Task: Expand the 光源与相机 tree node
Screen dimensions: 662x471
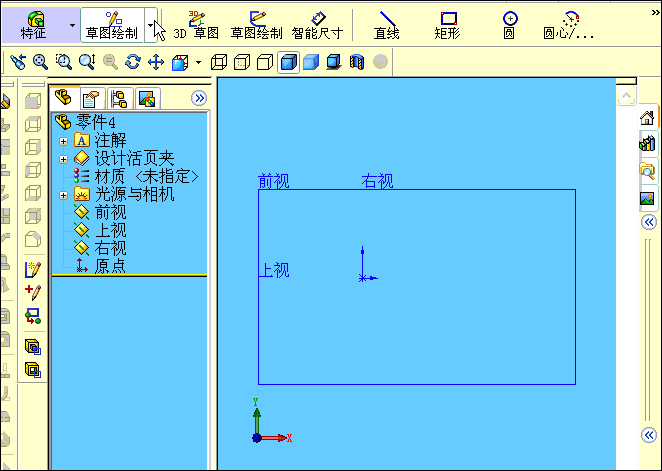Action: tap(63, 195)
